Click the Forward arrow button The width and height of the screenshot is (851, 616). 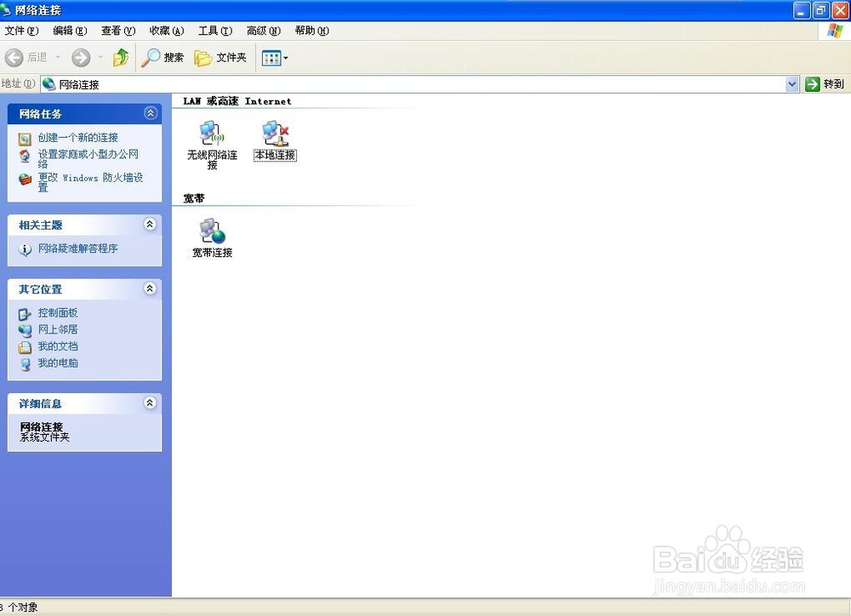[81, 58]
